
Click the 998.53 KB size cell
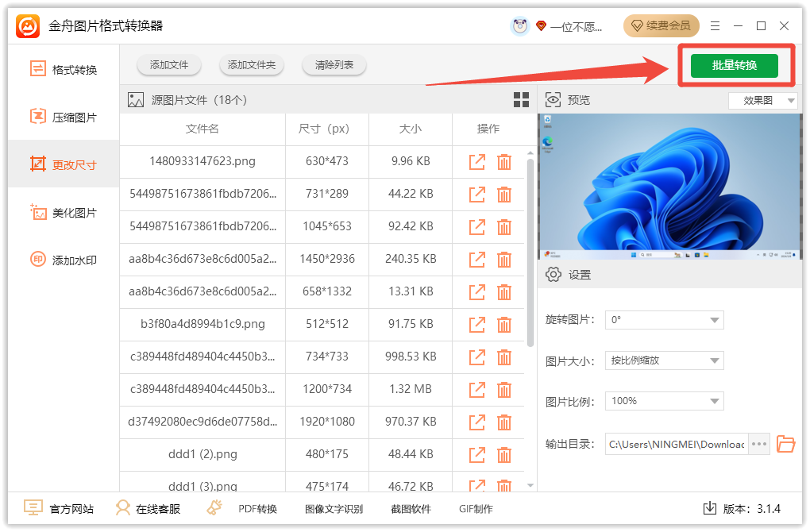pos(411,357)
